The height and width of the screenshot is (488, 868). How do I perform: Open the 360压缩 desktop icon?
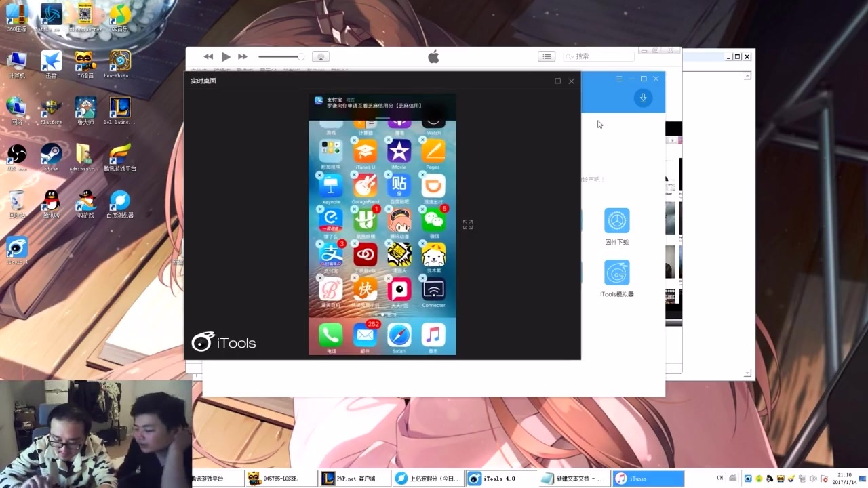pyautogui.click(x=17, y=18)
